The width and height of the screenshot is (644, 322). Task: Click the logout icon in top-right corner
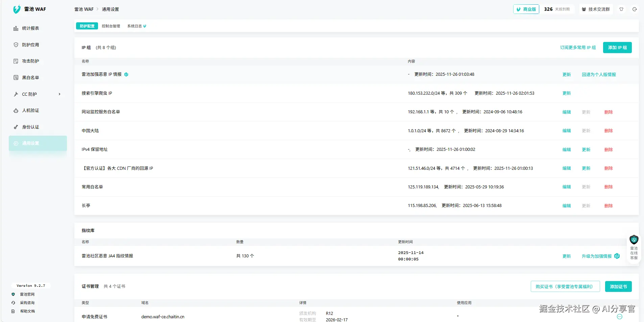tap(635, 9)
